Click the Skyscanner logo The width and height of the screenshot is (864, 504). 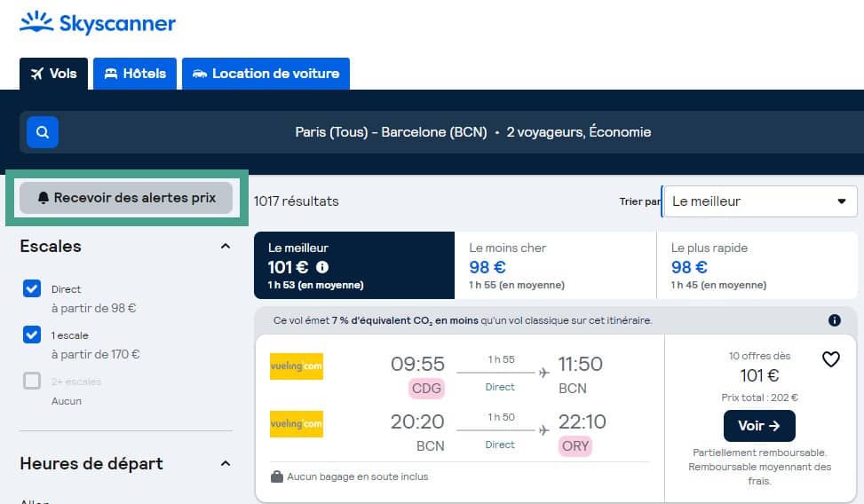click(98, 22)
